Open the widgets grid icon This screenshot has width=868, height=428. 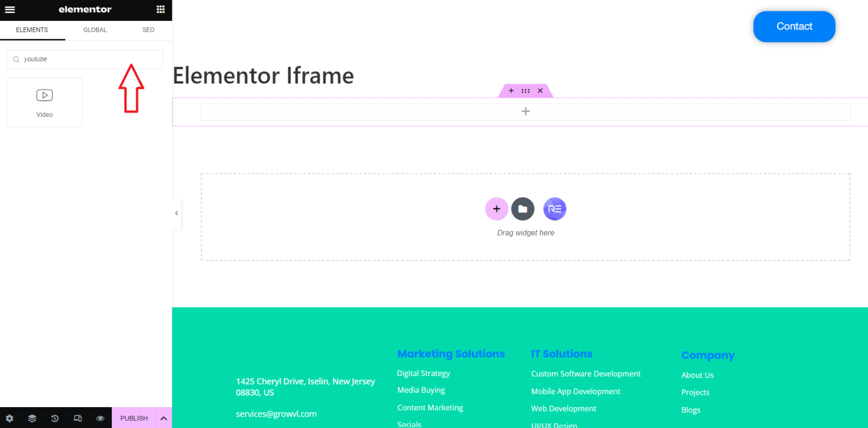pyautogui.click(x=160, y=10)
